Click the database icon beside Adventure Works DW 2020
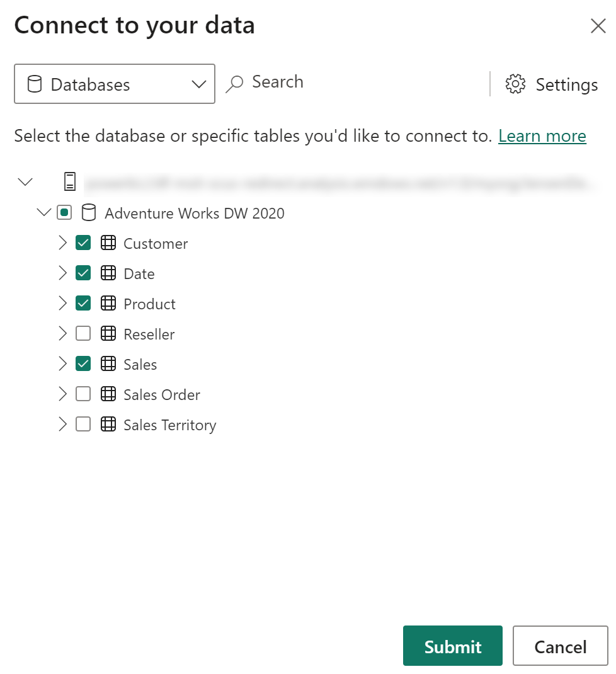This screenshot has width=616, height=674. 89,213
